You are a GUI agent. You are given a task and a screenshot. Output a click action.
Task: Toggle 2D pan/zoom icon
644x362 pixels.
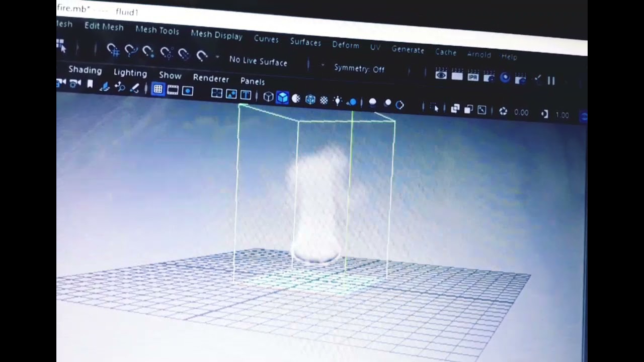(120, 87)
